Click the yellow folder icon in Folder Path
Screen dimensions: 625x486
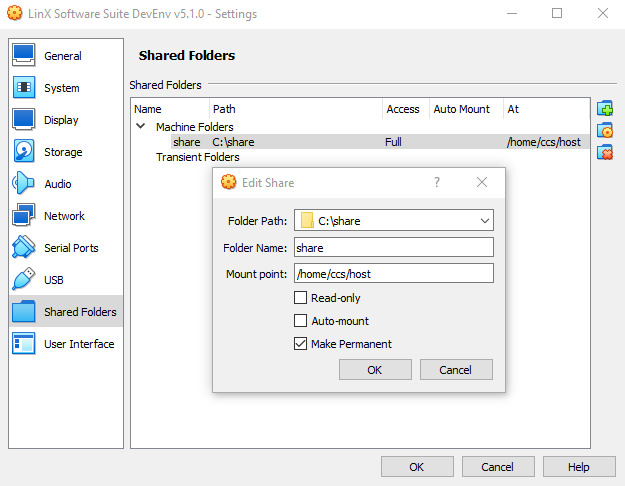pos(307,220)
